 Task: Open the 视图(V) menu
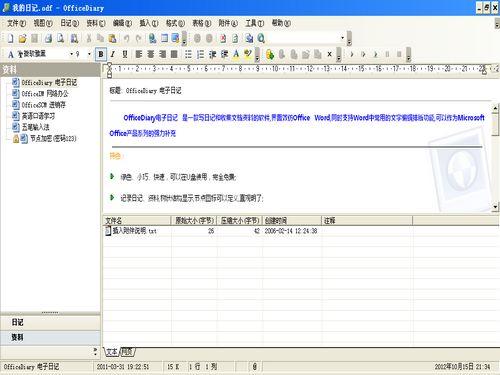click(x=43, y=23)
